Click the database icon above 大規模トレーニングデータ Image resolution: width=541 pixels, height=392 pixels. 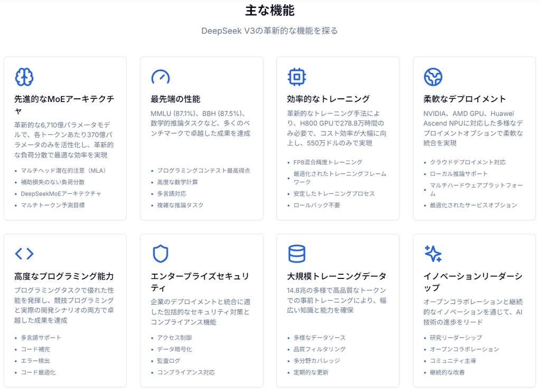297,254
